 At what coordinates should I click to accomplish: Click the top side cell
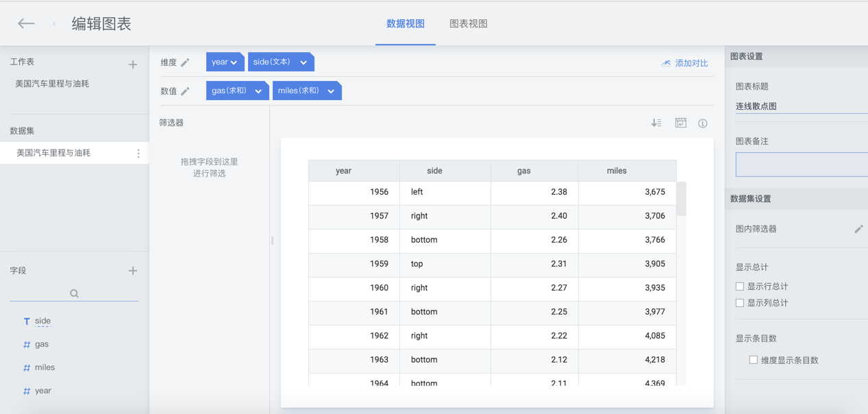coord(445,264)
